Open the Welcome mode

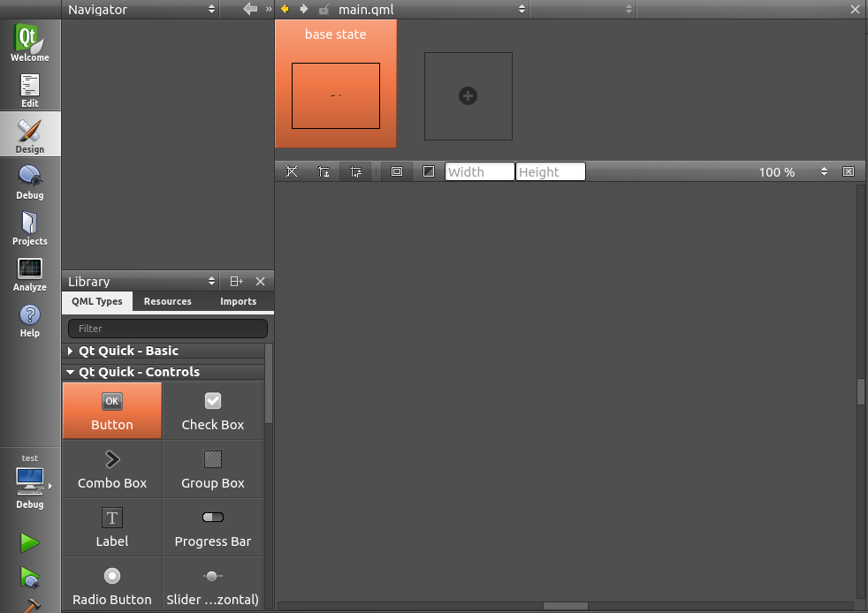coord(30,42)
